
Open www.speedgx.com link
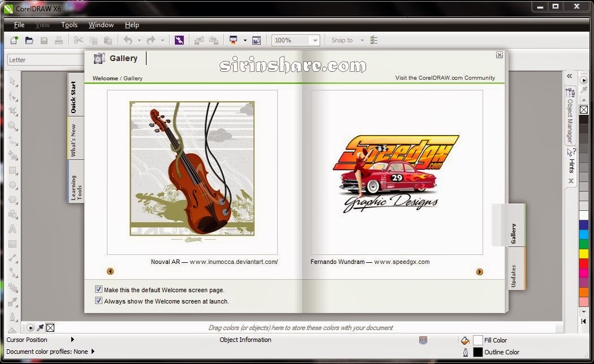point(402,262)
